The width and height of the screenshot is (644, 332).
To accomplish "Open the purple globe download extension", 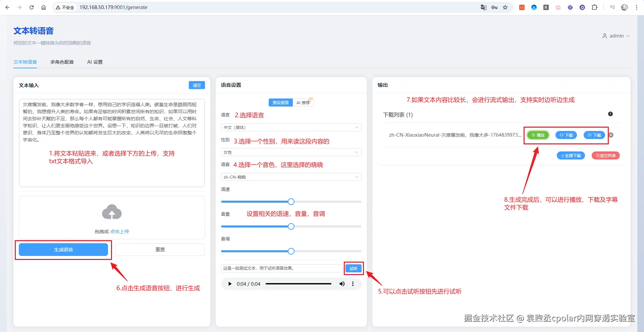I will [x=570, y=7].
